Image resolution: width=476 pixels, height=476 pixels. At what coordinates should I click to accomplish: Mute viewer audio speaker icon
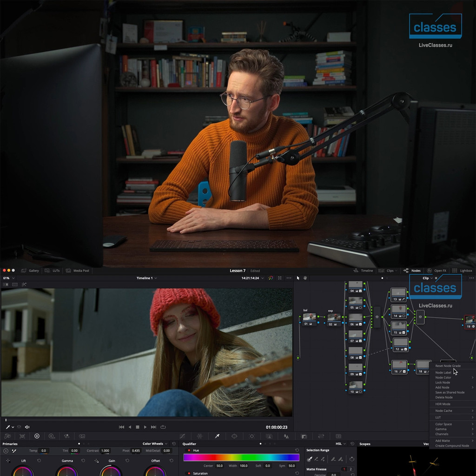pos(27,427)
